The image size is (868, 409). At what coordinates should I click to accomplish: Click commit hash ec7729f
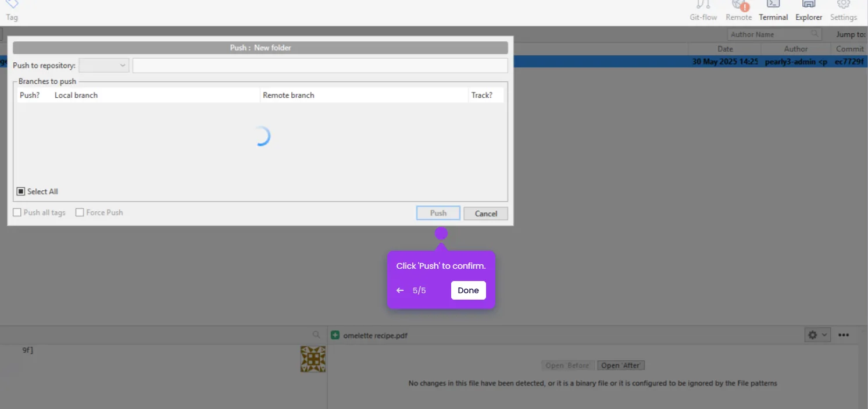(849, 62)
